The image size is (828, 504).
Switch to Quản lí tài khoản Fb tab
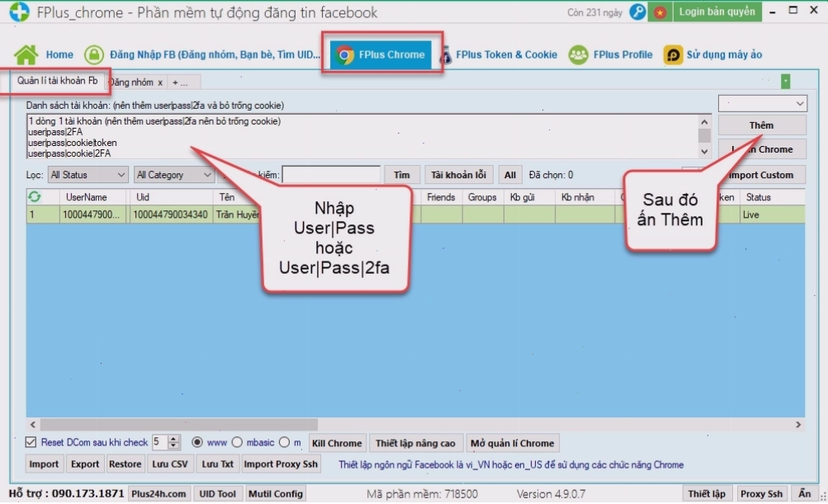(x=57, y=81)
